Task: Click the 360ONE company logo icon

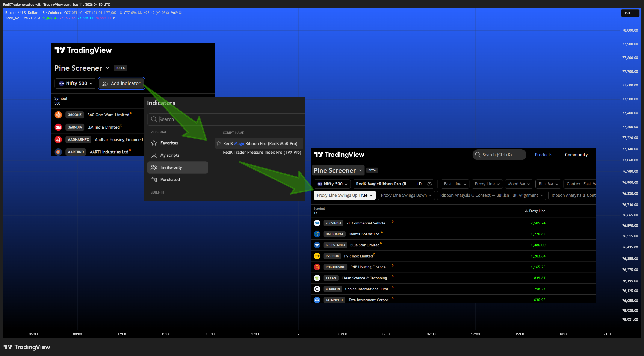Action: [x=58, y=115]
